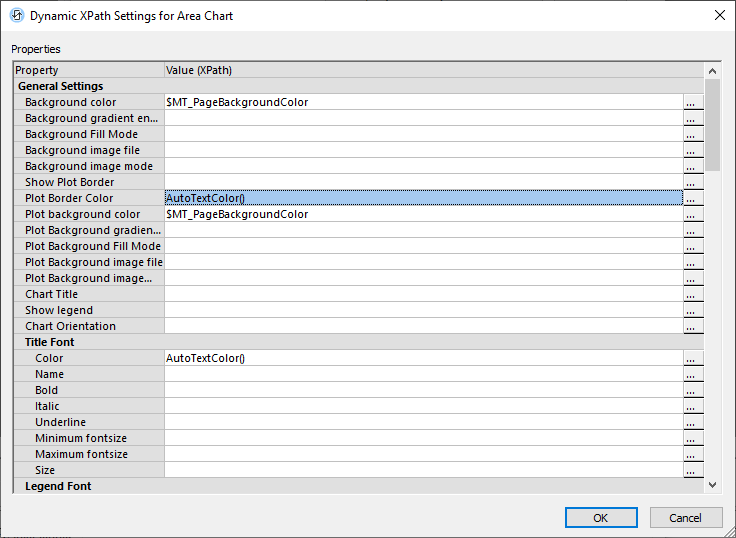The image size is (736, 538).
Task: Click ellipsis button next to Chart Title
Action: click(x=693, y=294)
